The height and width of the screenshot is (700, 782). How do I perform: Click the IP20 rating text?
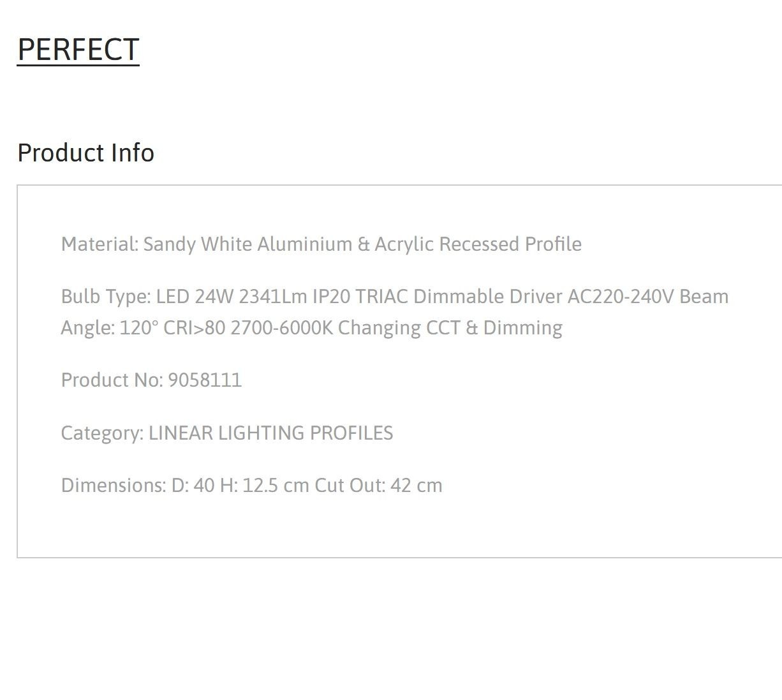point(331,296)
